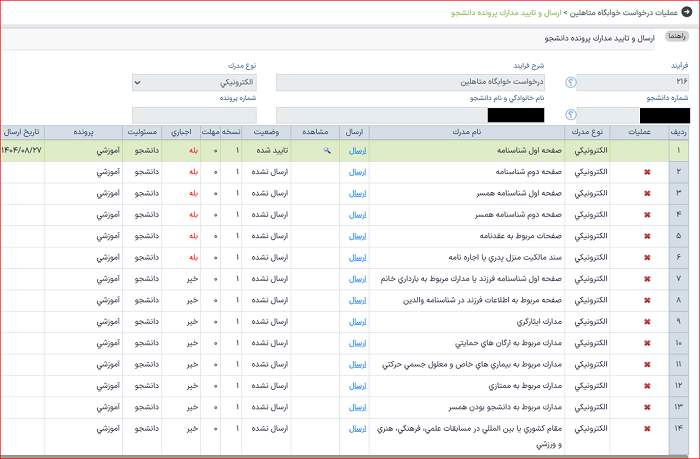Screen dimensions: 700x459
Task: Click ارسال link for صفحه اول شناسنامه
Action: click(x=357, y=151)
